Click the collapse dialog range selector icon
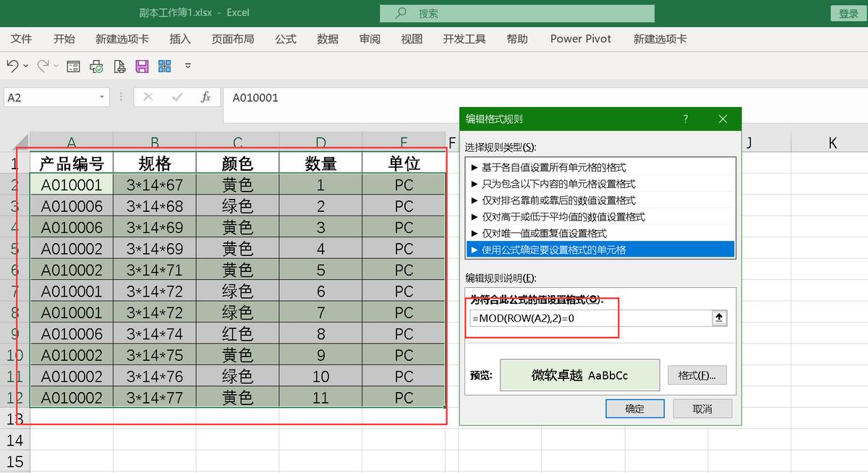The width and height of the screenshot is (868, 473). tap(720, 318)
